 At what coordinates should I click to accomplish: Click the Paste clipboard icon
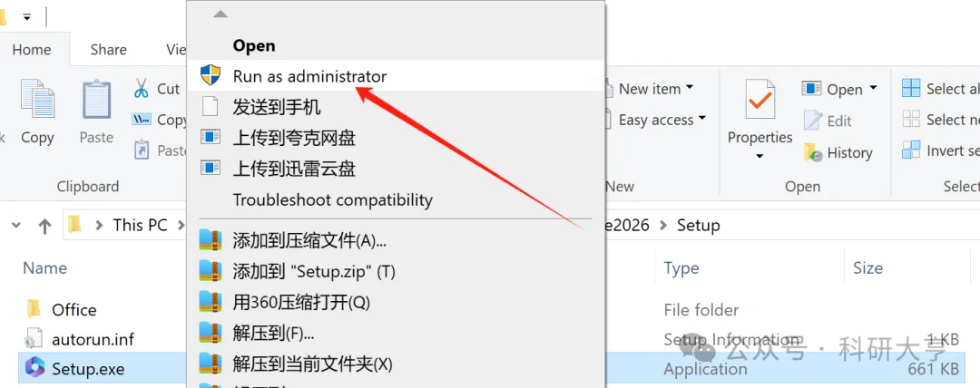tap(96, 102)
